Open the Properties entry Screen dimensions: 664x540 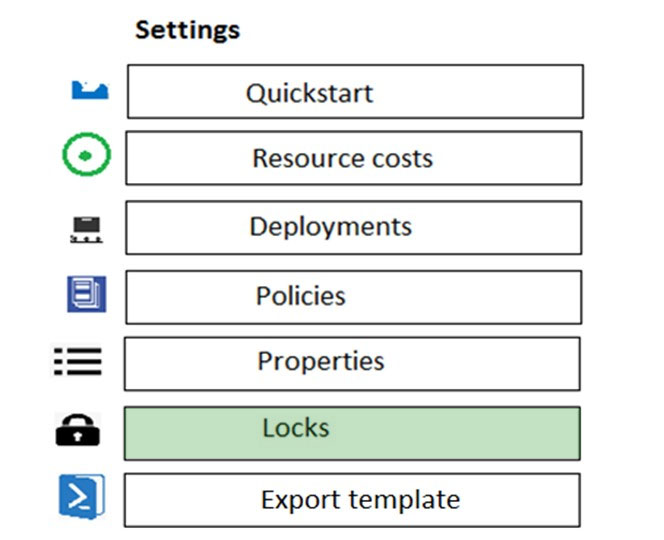coord(352,364)
